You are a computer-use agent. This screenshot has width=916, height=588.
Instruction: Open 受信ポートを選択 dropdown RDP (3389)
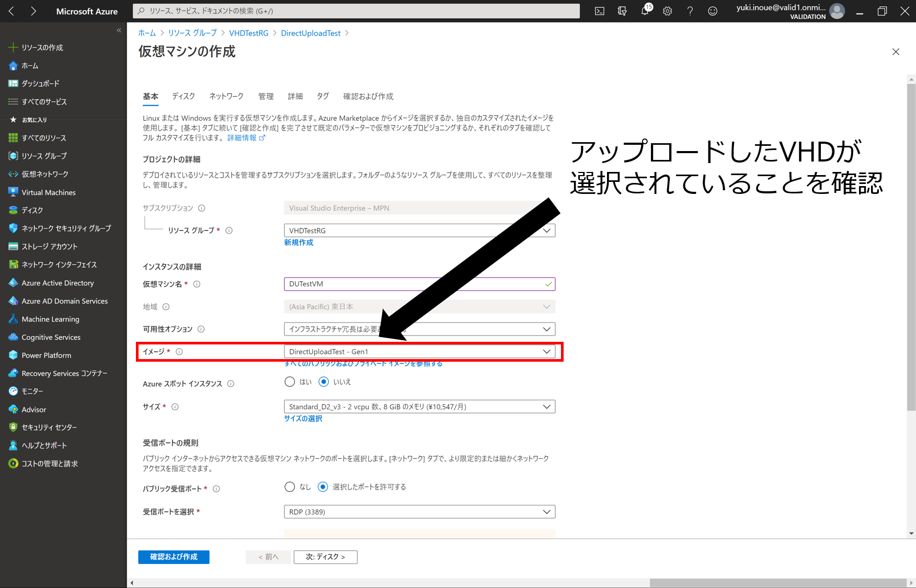419,512
